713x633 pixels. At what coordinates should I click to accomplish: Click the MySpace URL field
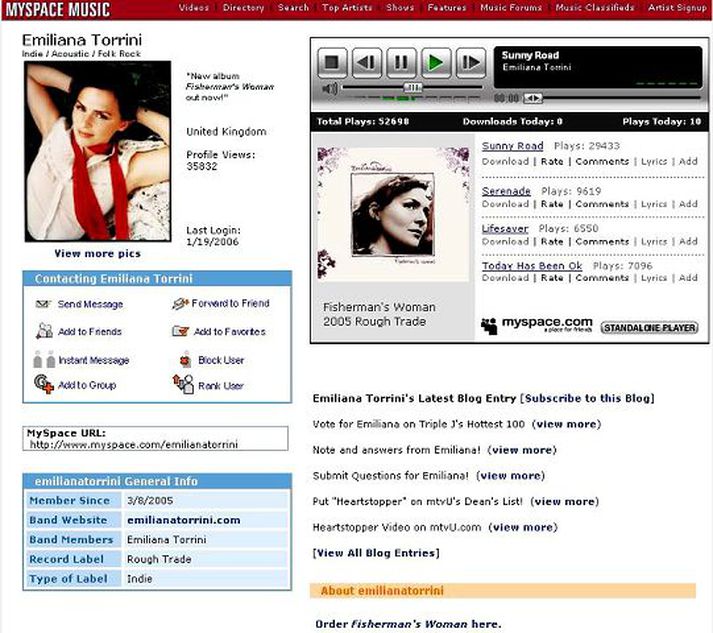(x=155, y=438)
